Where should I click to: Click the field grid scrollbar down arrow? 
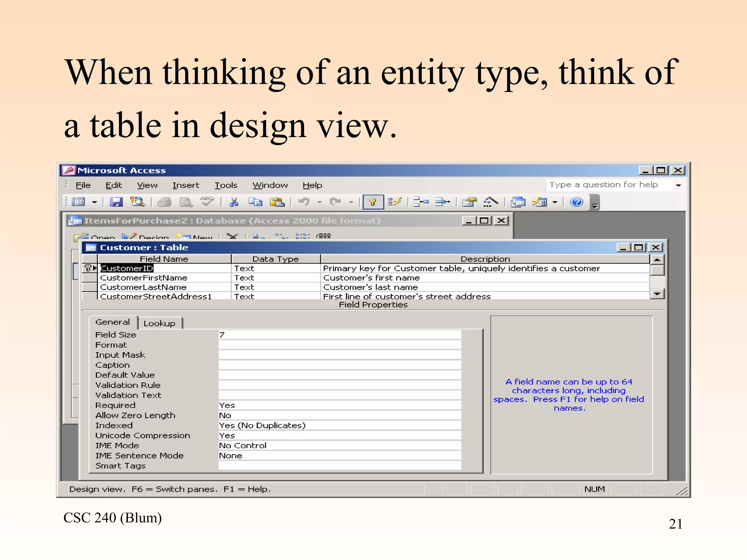click(x=657, y=293)
